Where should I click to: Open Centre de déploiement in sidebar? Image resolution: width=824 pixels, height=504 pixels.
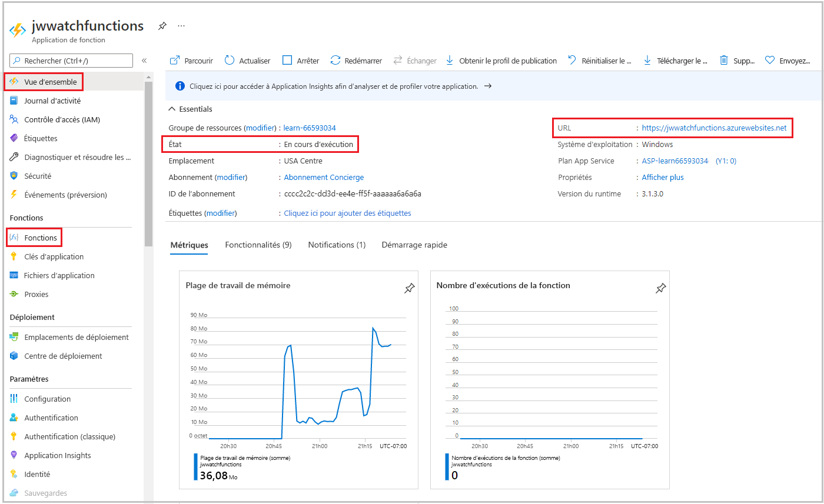pos(63,356)
